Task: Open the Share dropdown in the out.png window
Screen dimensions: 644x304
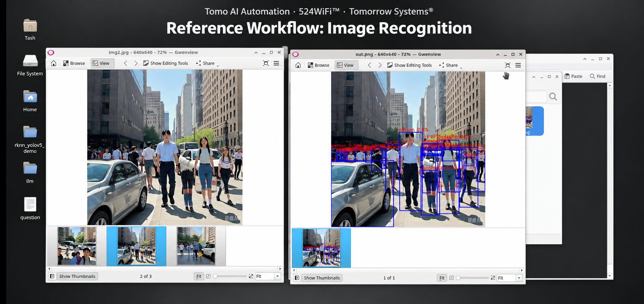Action: click(450, 65)
